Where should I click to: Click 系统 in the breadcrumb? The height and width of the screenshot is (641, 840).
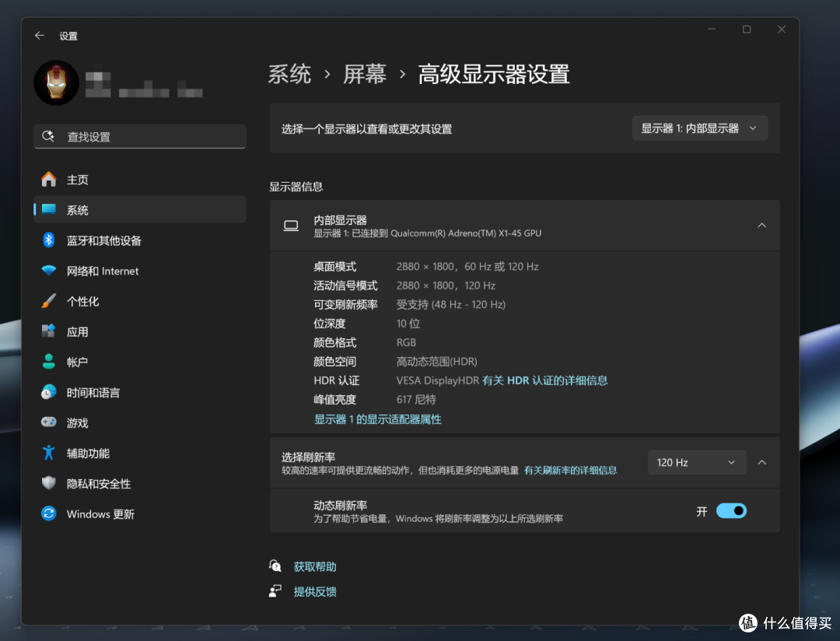(289, 74)
